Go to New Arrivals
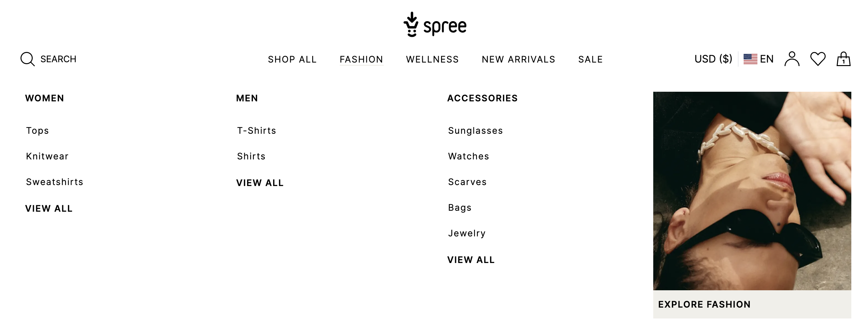 tap(518, 59)
